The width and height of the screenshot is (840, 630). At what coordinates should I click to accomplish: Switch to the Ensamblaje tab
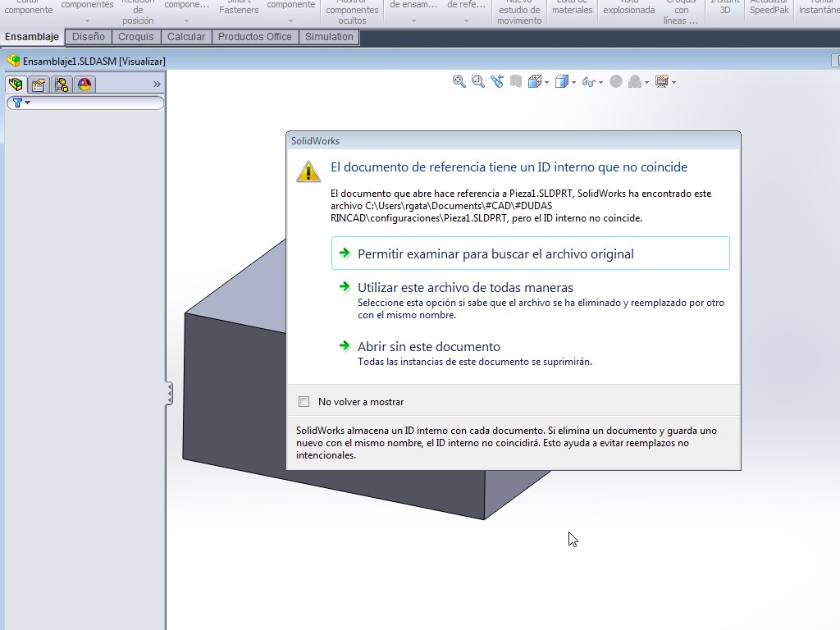pos(32,36)
